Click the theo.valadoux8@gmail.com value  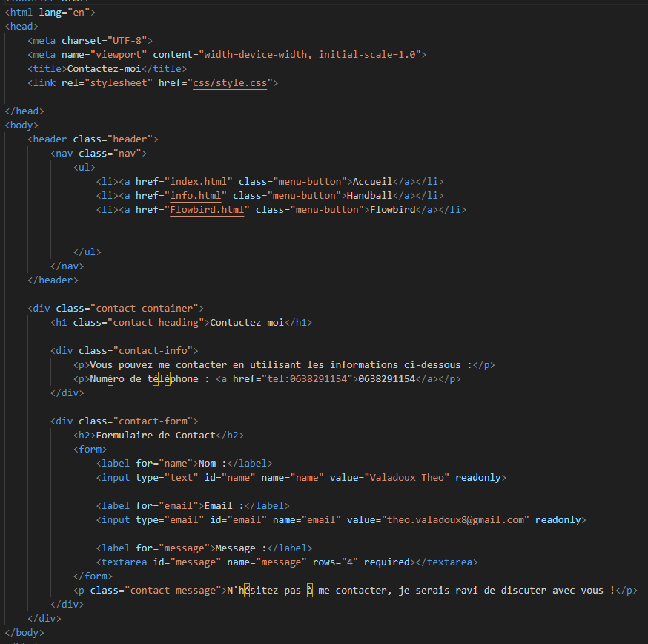455,520
